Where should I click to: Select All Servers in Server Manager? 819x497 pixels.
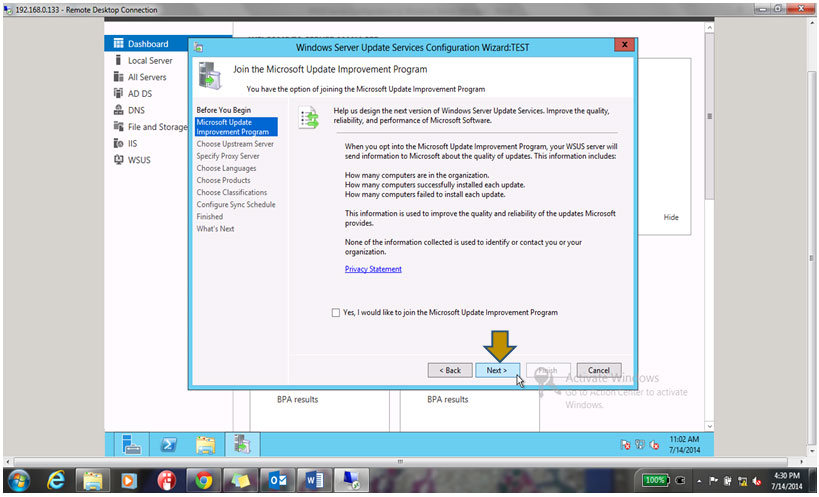pos(147,77)
